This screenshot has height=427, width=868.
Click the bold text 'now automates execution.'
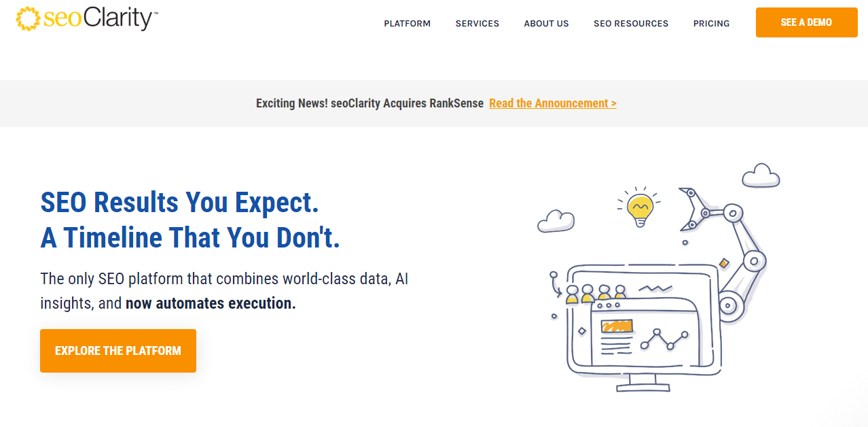pos(211,303)
